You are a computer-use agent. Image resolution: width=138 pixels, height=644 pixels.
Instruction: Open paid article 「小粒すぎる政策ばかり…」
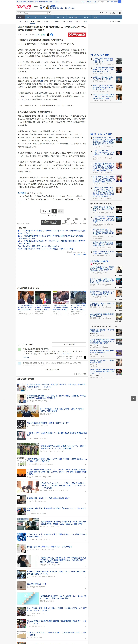click(102, 269)
